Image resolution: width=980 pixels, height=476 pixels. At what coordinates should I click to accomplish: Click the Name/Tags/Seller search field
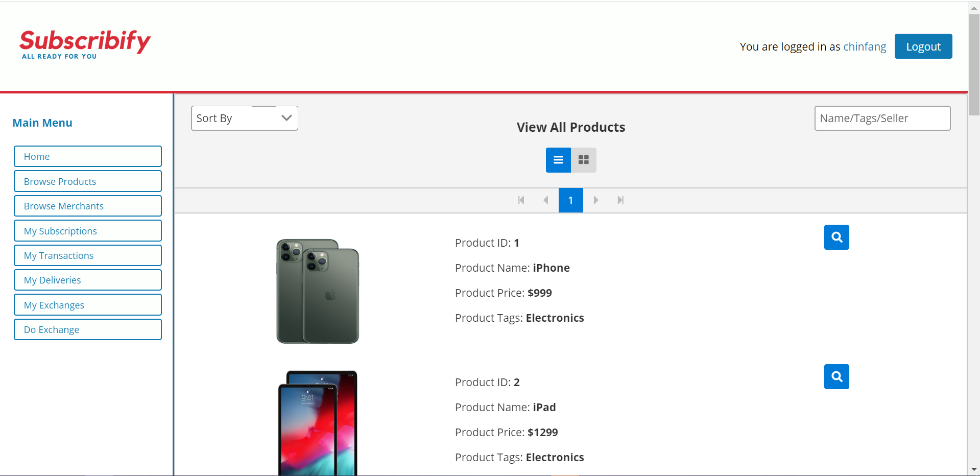[x=882, y=118]
